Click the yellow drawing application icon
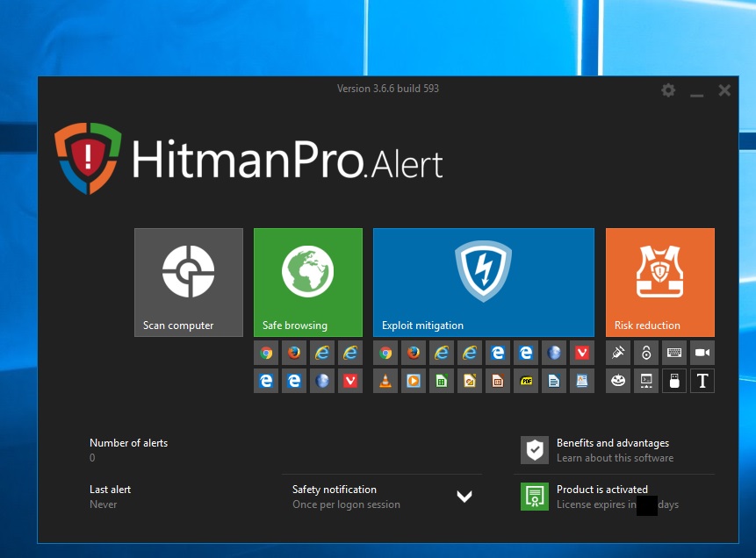Viewport: 756px width, 558px height. pyautogui.click(x=470, y=381)
